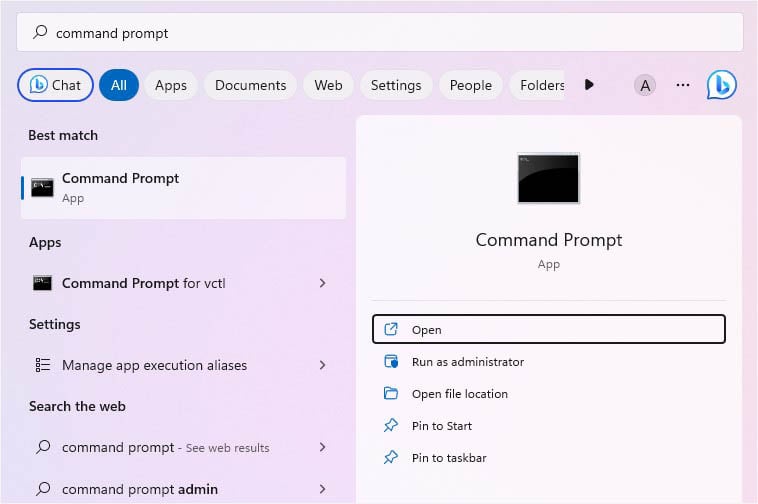This screenshot has height=504, width=758.
Task: Click the Open arrow icon
Action: click(391, 330)
